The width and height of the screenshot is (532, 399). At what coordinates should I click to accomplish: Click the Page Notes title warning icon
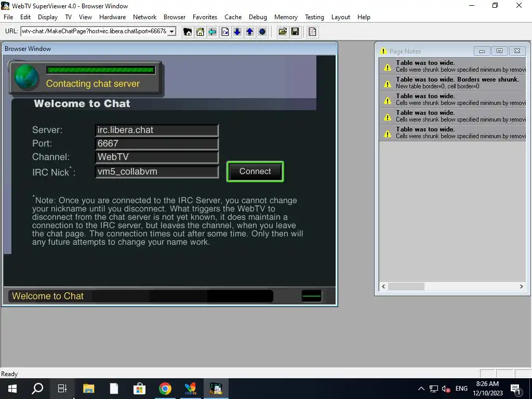pyautogui.click(x=383, y=51)
